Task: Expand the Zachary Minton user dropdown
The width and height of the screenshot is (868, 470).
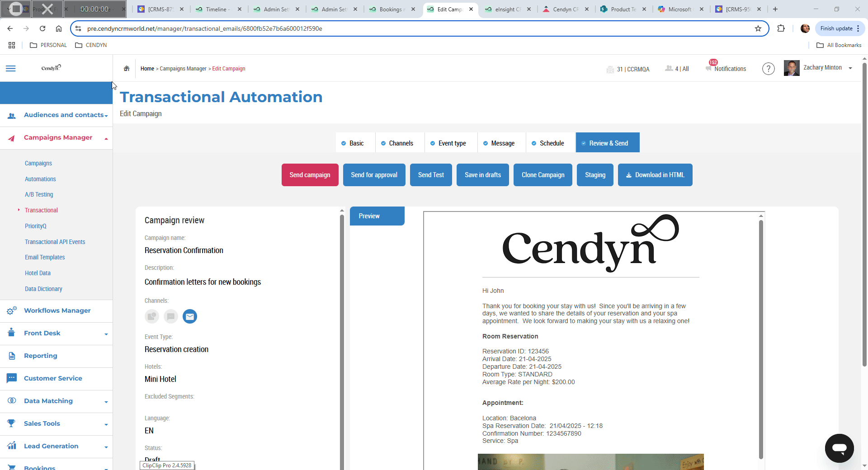Action: point(850,68)
